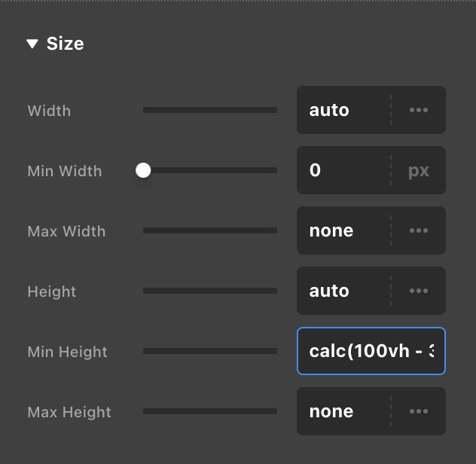Click the Min Height calc input field
The height and width of the screenshot is (464, 476).
click(371, 351)
